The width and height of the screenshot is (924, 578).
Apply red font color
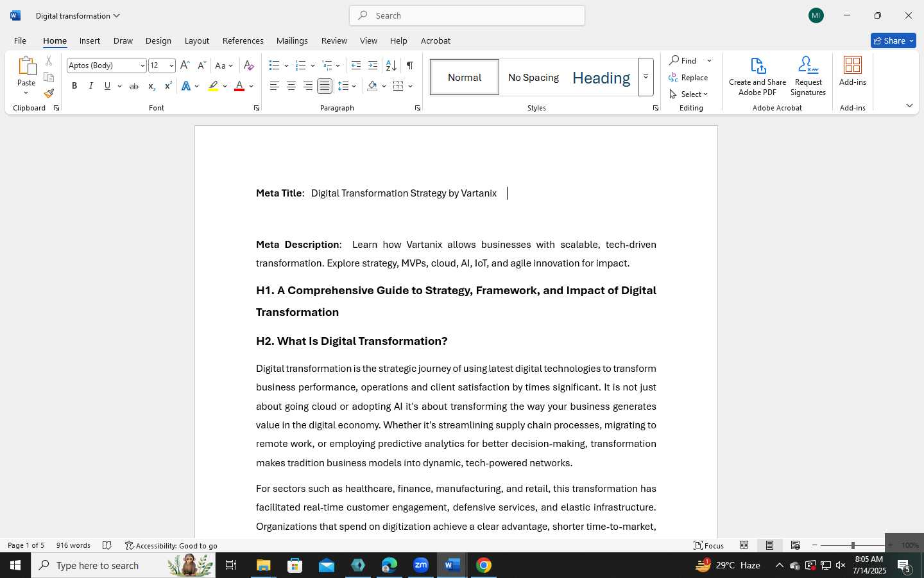pos(239,86)
